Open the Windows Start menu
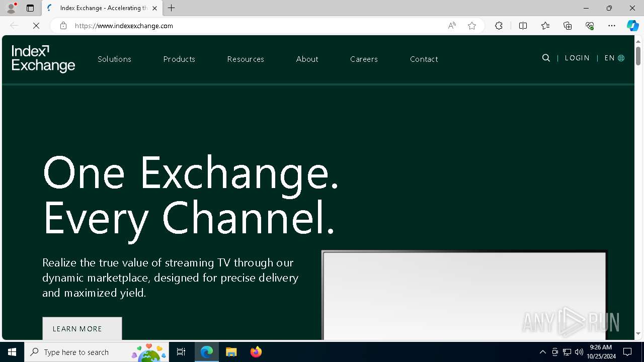 pos(12,352)
